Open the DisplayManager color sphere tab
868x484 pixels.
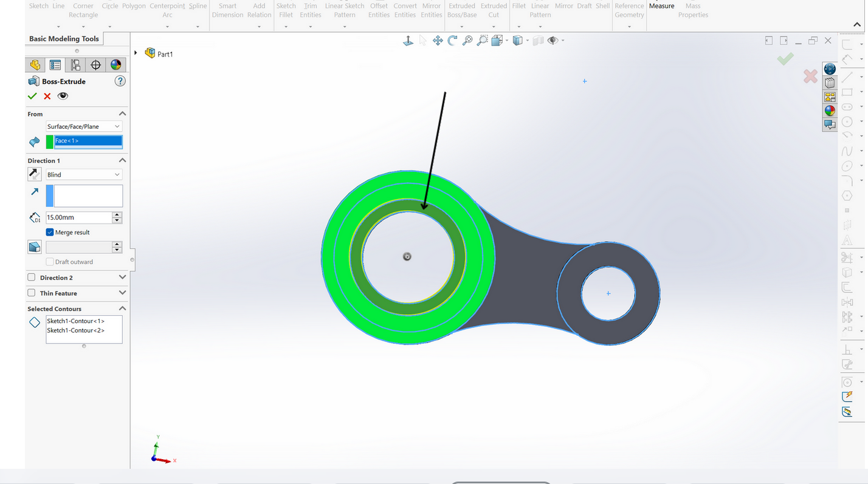pyautogui.click(x=115, y=65)
